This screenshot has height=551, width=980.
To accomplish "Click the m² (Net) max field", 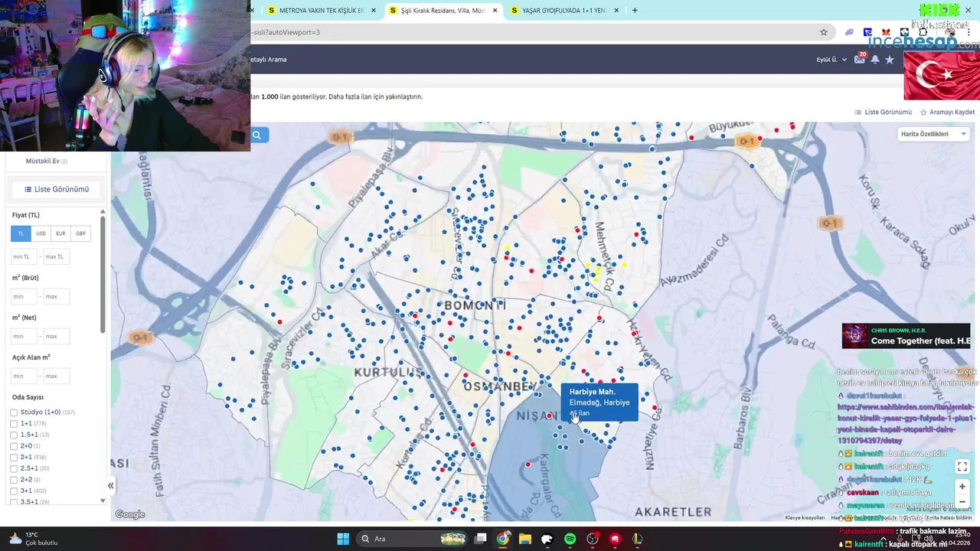I will (x=56, y=336).
